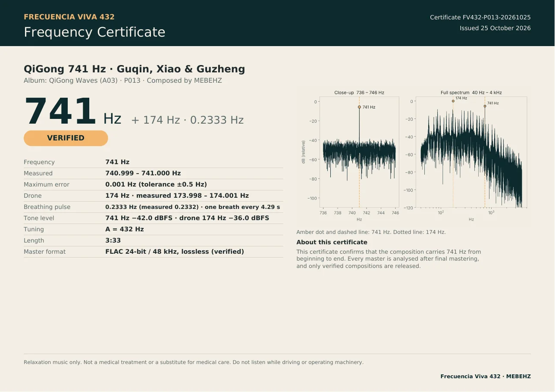555x392 pixels.
Task: Click the Measured value 740.999 – 741.000 Hz
Action: tap(143, 173)
